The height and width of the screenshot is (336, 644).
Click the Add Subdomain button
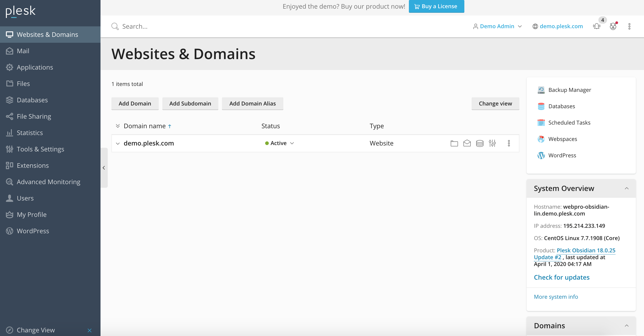pyautogui.click(x=190, y=103)
